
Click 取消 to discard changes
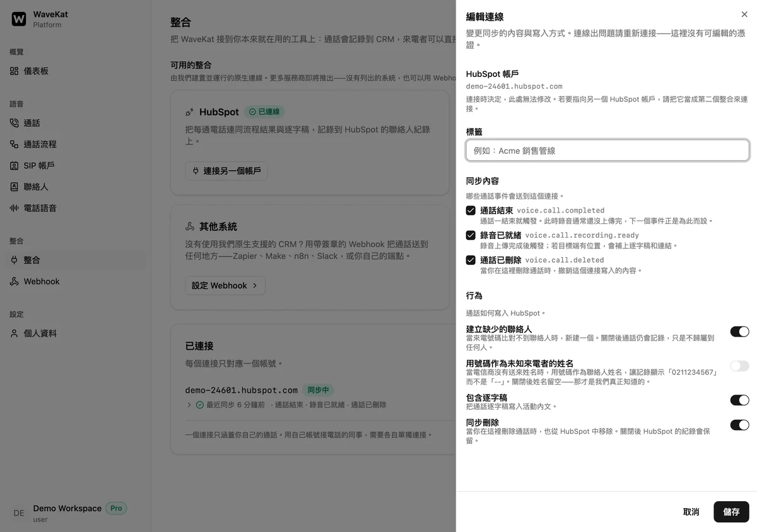pos(691,512)
